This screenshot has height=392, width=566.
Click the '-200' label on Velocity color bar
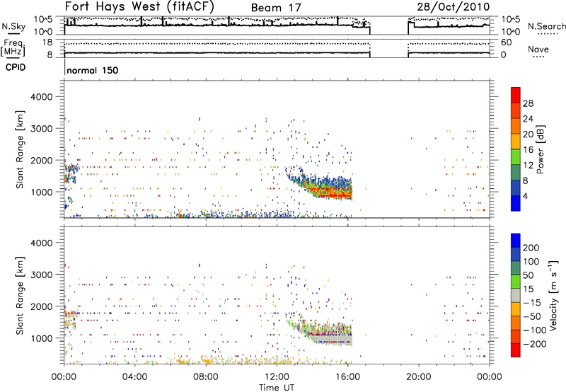click(x=534, y=344)
